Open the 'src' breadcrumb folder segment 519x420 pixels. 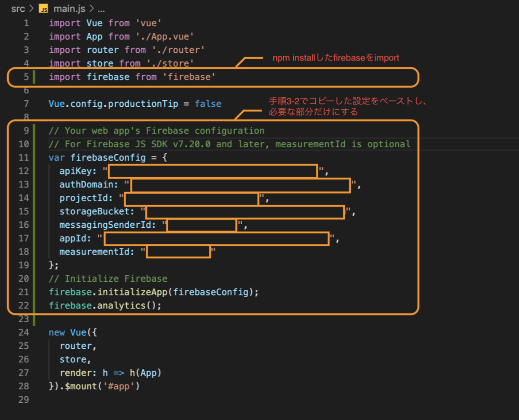(18, 9)
